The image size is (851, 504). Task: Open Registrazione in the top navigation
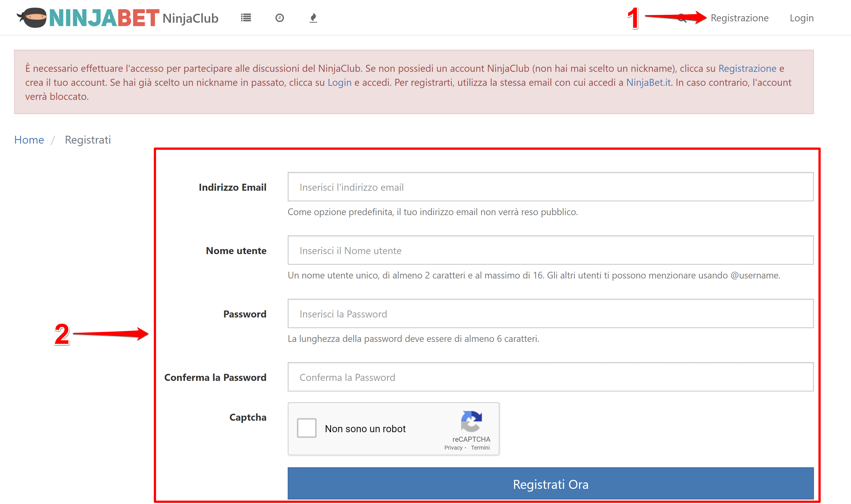[739, 18]
